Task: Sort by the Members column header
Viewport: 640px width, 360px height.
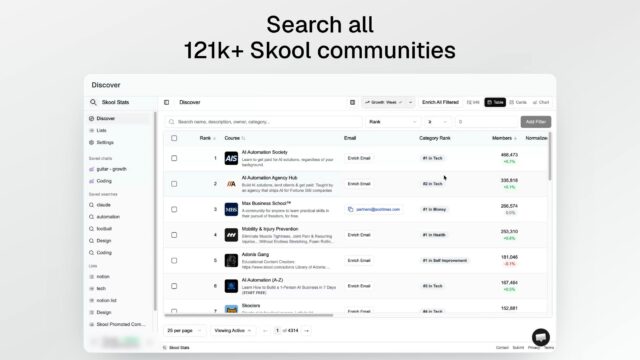Action: (504, 138)
